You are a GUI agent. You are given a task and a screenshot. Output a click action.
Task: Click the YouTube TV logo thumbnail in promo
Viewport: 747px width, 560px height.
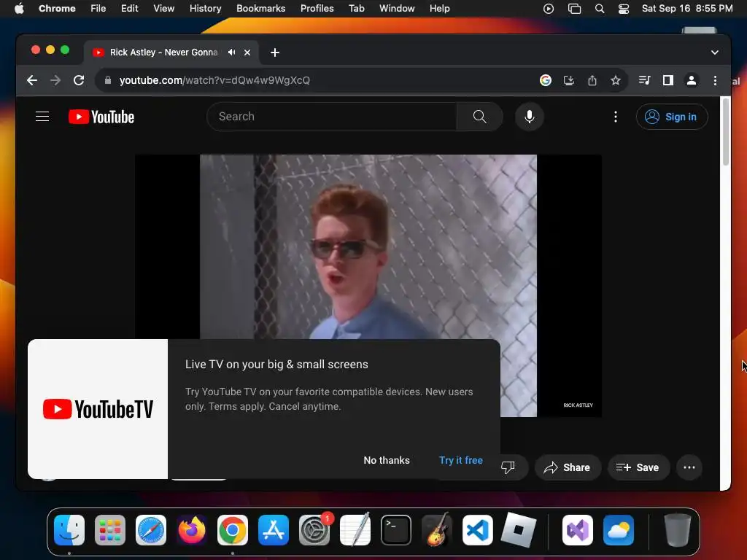click(98, 409)
